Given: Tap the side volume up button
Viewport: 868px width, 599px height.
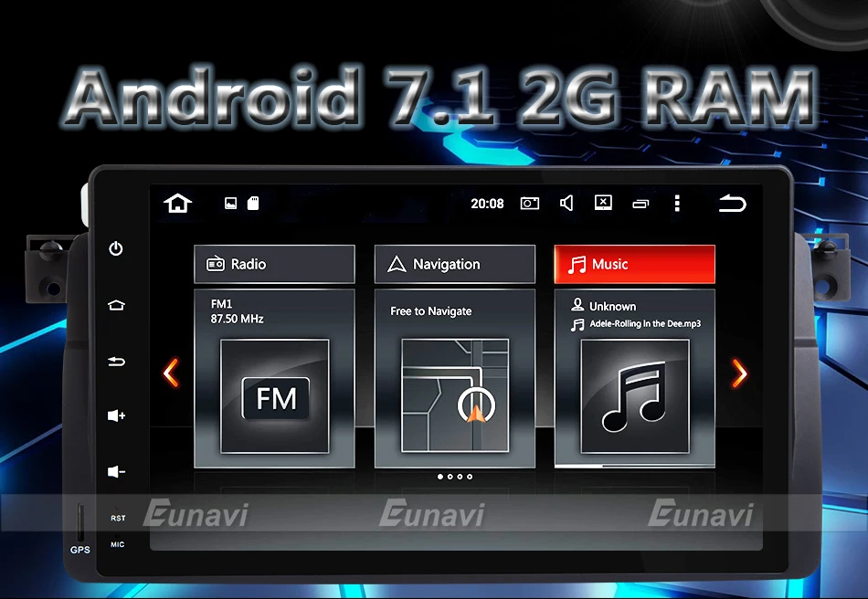Looking at the screenshot, I should [x=116, y=415].
